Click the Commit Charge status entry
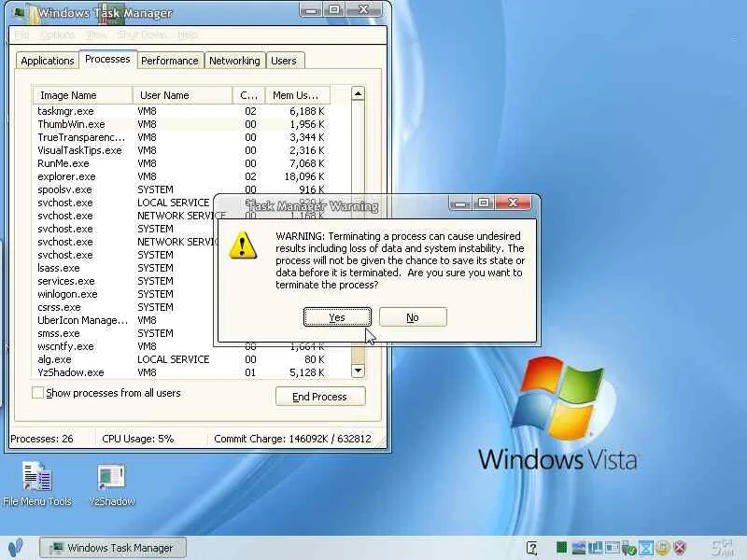The height and width of the screenshot is (560, 747). click(x=292, y=439)
